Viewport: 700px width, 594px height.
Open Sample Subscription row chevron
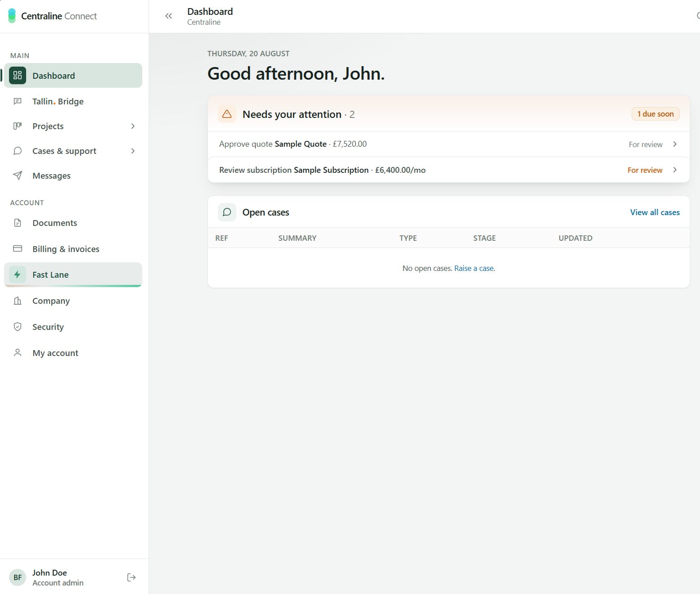[x=675, y=170]
